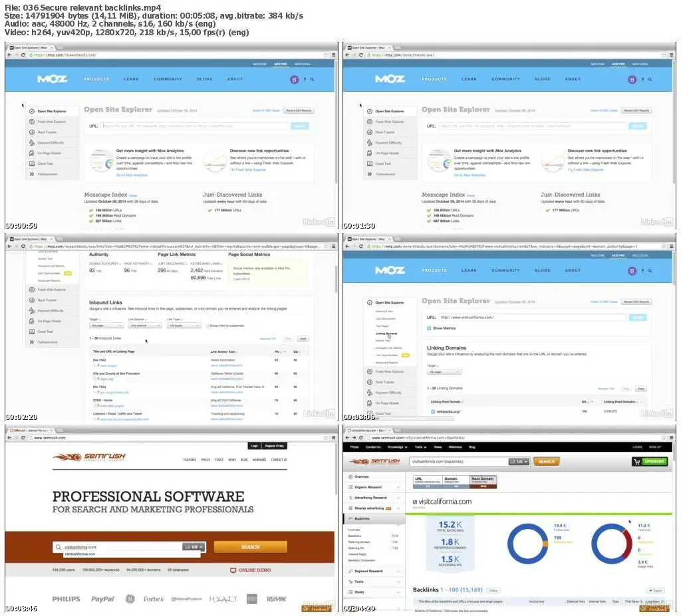Click the orange Search button, 00:03:46 frame

(251, 547)
